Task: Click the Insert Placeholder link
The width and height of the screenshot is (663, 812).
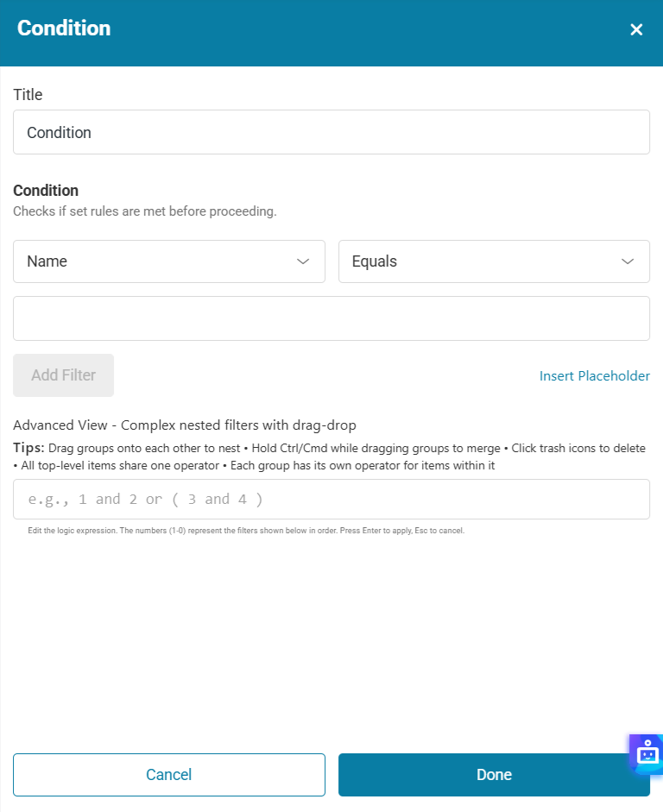Action: pyautogui.click(x=594, y=375)
